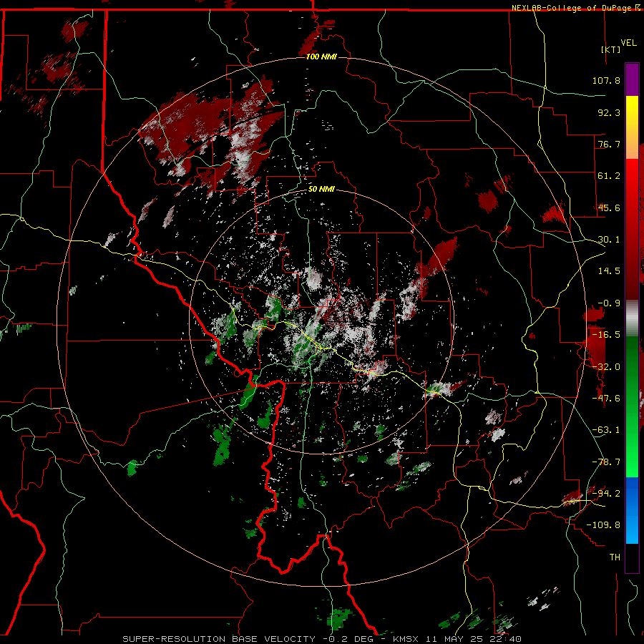Click the purple segment of the color bar

click(632, 79)
